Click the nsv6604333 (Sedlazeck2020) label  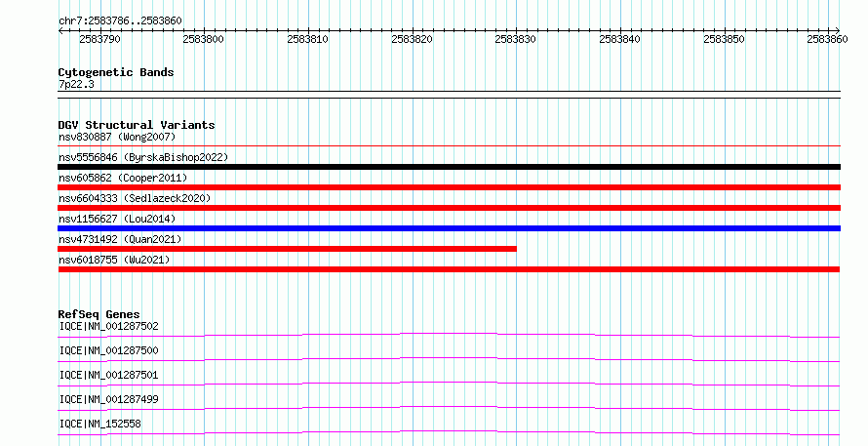coord(135,198)
